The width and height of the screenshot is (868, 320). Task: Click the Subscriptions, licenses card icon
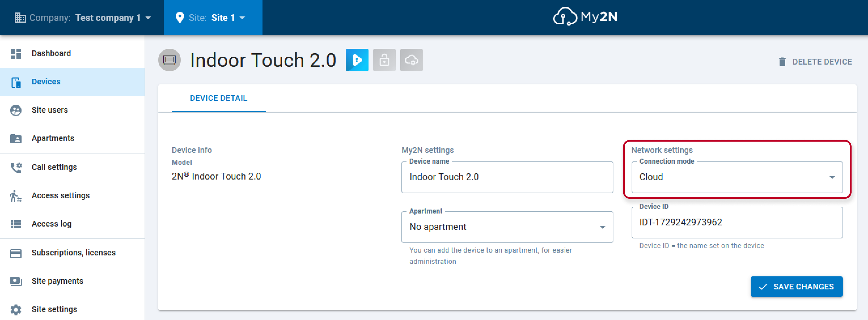pos(16,253)
